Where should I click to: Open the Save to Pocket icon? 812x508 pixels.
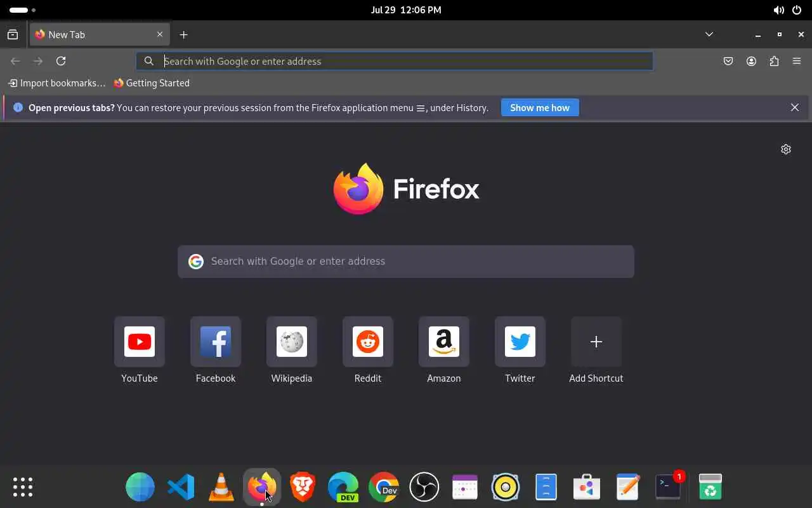coord(728,61)
